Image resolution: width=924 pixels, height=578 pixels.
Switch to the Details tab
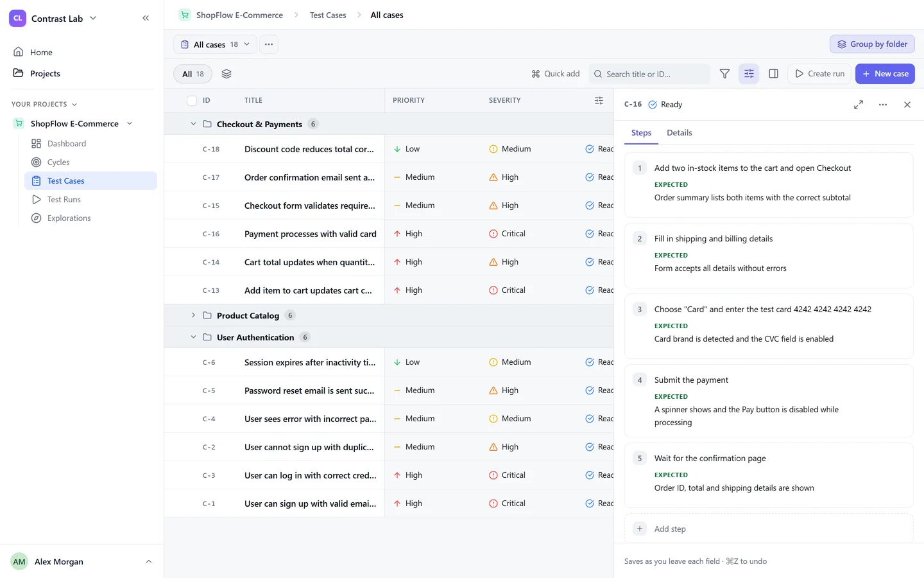(680, 133)
